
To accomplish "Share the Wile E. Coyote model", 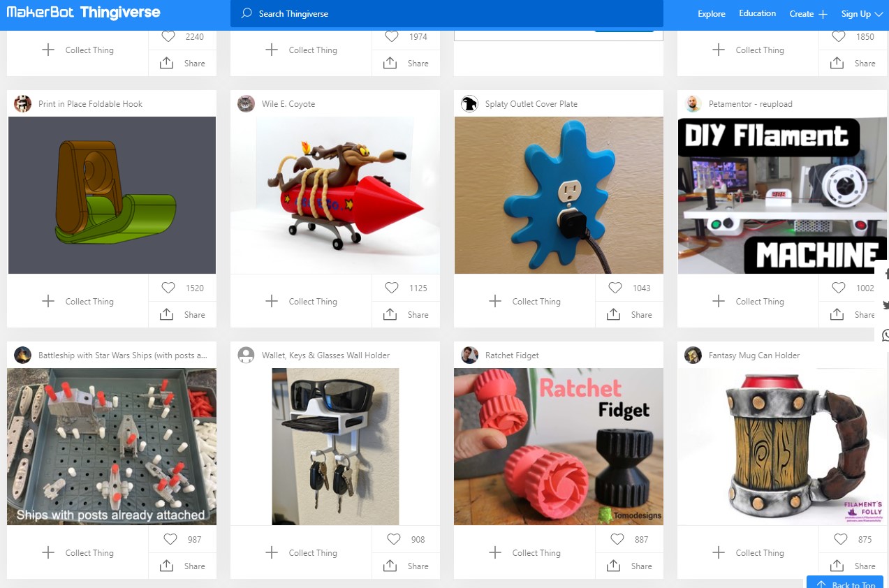I will (406, 315).
